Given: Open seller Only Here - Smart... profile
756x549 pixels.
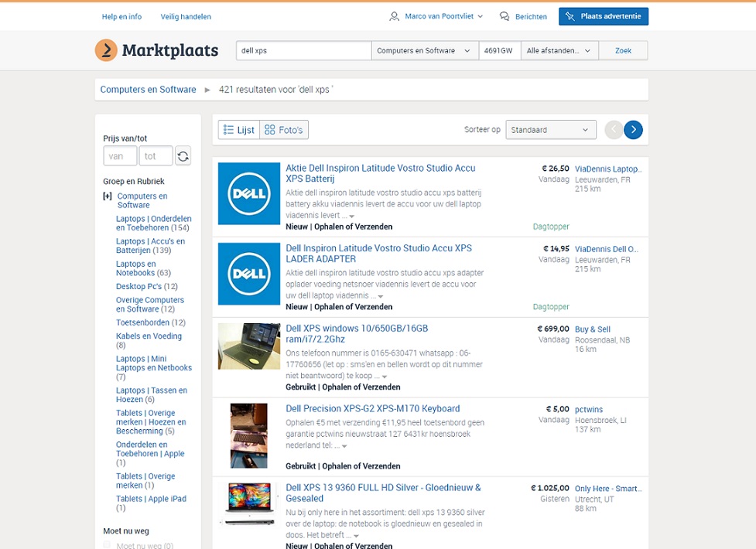Looking at the screenshot, I should 608,488.
